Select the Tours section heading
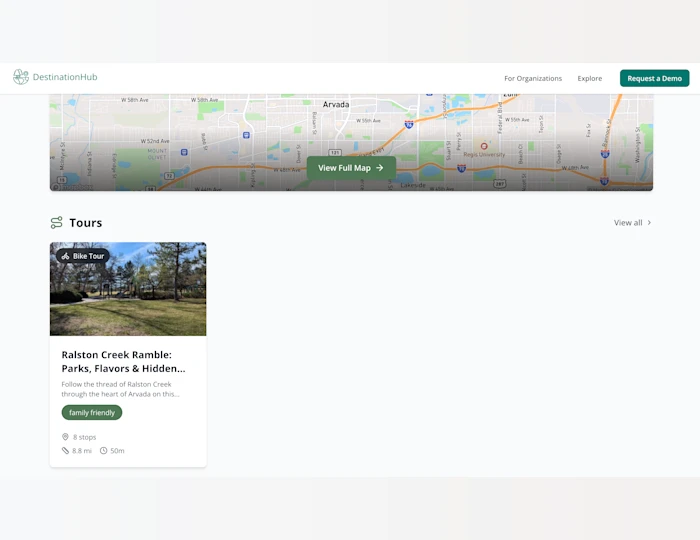The image size is (700, 540). 86,223
